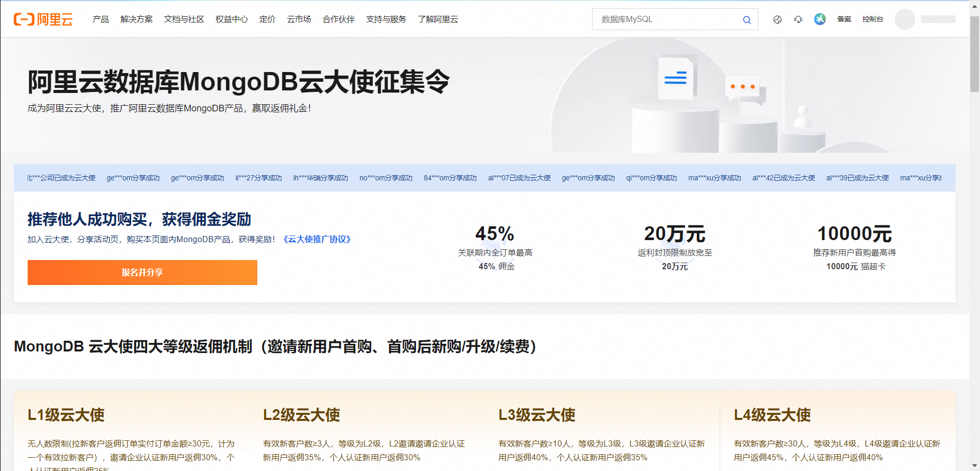
Task: Click the ticker entry li***27分享成功
Action: pos(258,178)
